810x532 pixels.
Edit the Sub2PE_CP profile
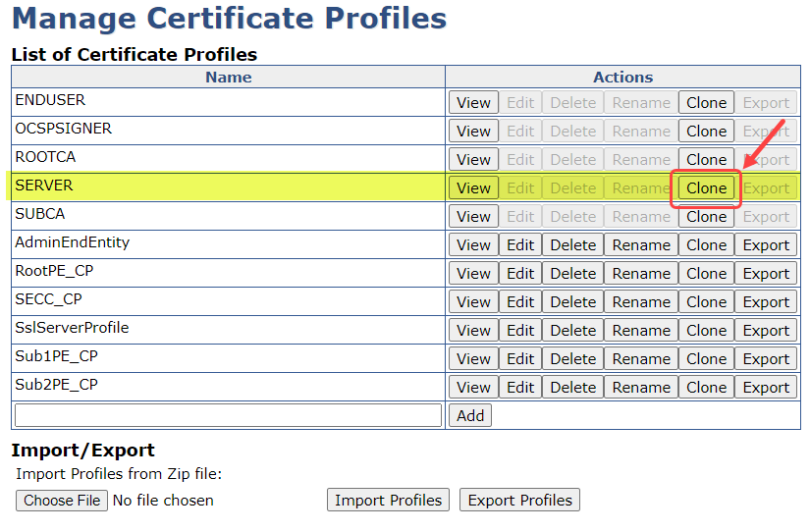[x=520, y=388]
